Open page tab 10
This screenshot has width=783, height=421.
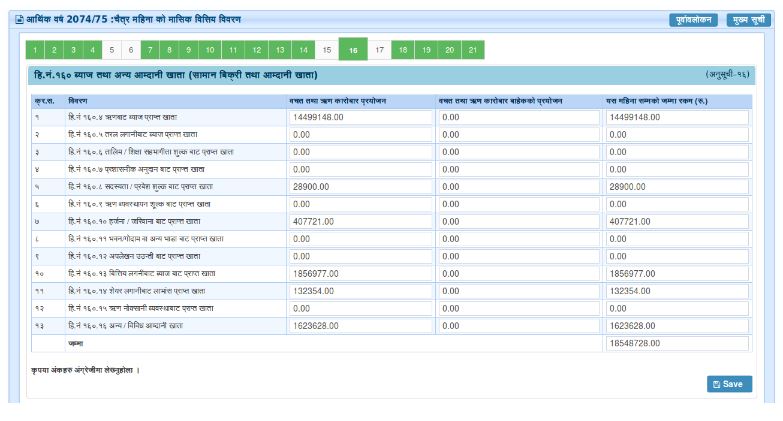coord(210,50)
